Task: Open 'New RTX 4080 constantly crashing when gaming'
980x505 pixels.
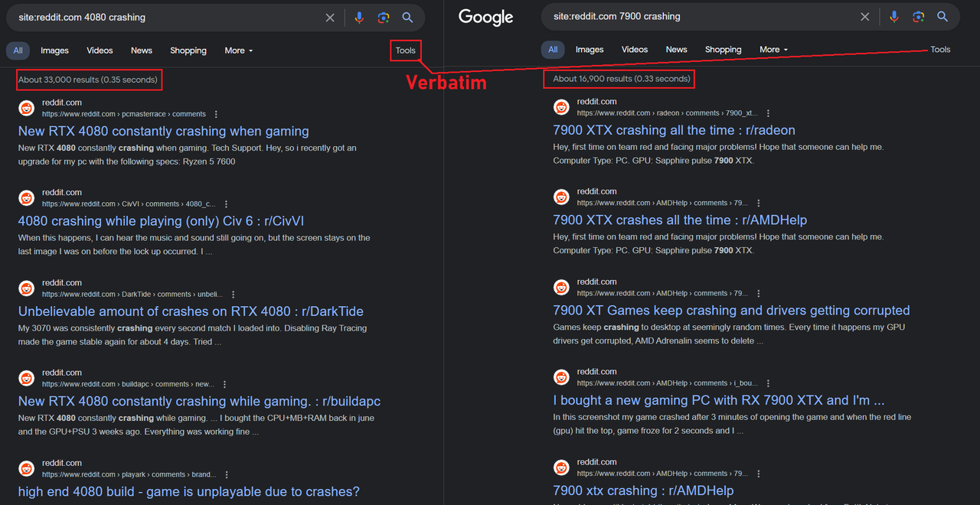Action: pos(164,132)
